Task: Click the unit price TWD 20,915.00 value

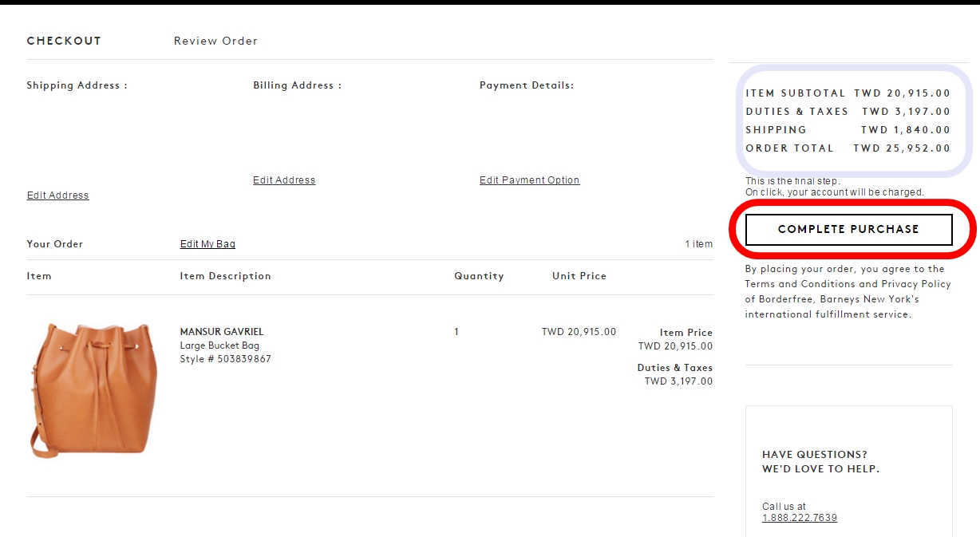Action: (579, 332)
